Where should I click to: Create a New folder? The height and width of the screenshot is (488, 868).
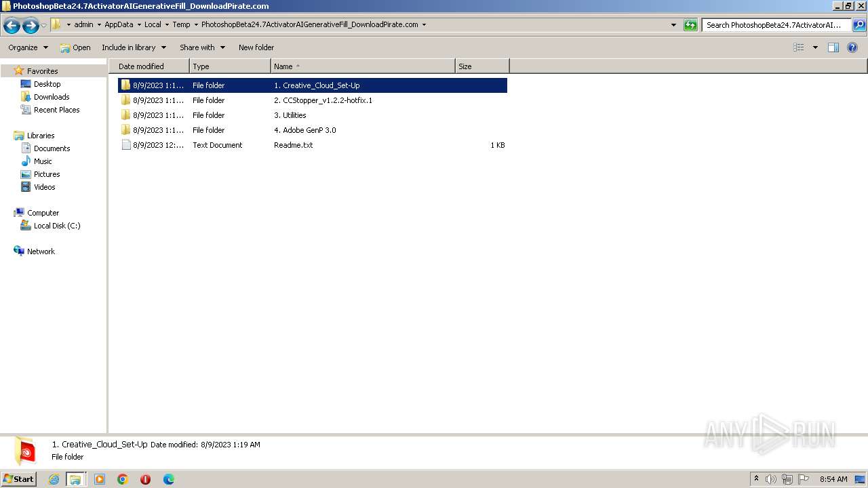[x=256, y=47]
